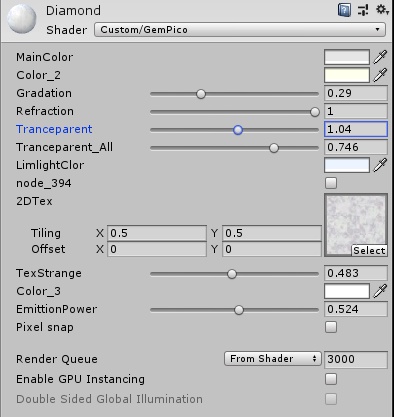Open the Color_3 color swatch
394x417 pixels.
coord(347,291)
